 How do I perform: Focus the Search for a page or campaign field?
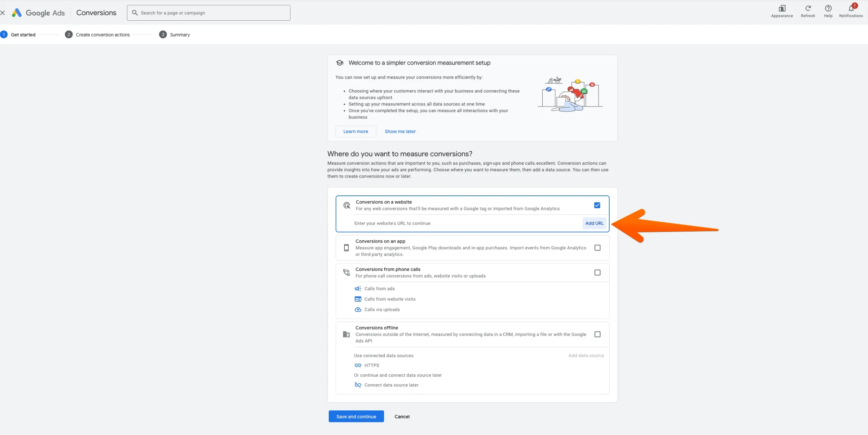pos(208,13)
